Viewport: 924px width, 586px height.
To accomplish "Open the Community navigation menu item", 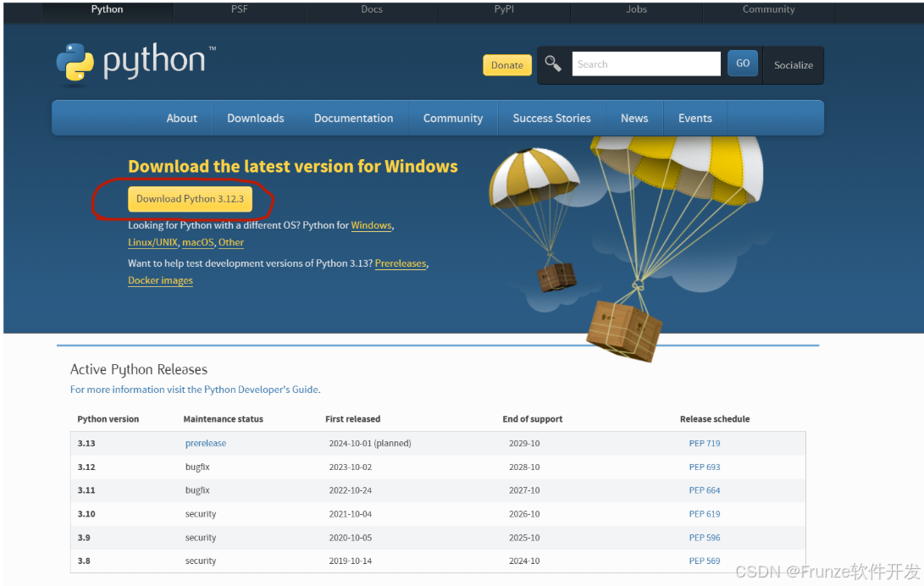I will [x=453, y=119].
